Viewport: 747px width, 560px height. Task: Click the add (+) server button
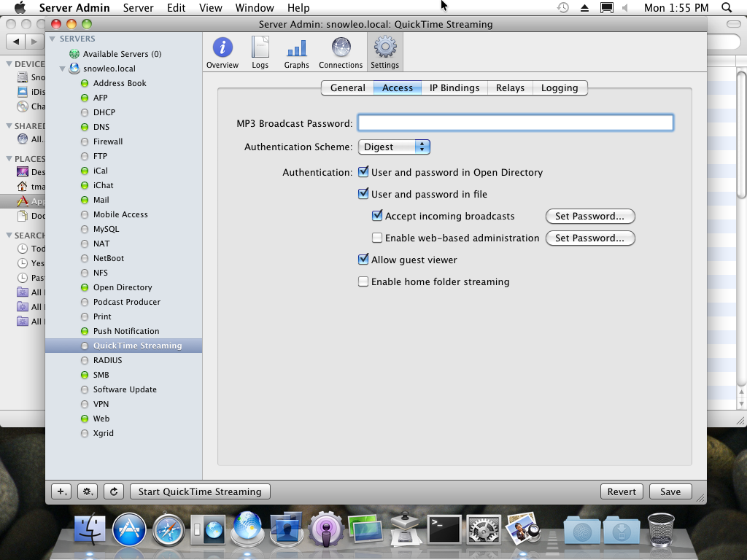click(x=61, y=491)
